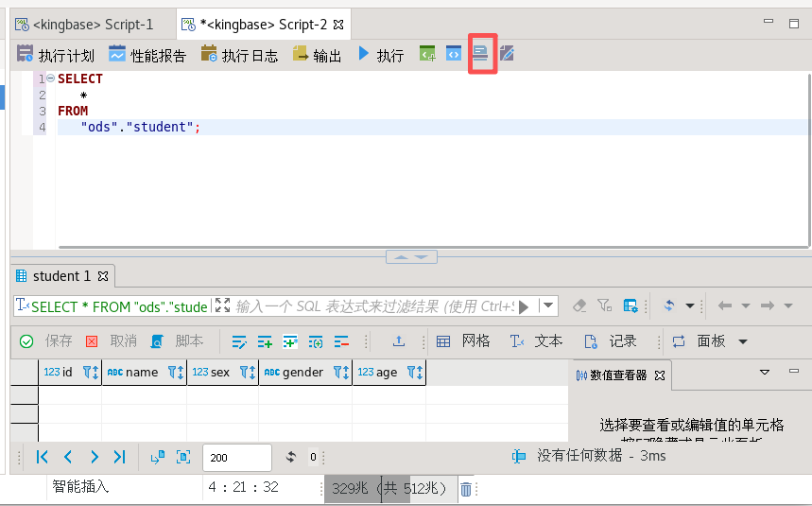Open the filter history dropdown
Screen dimensions: 812x506
[546, 305]
